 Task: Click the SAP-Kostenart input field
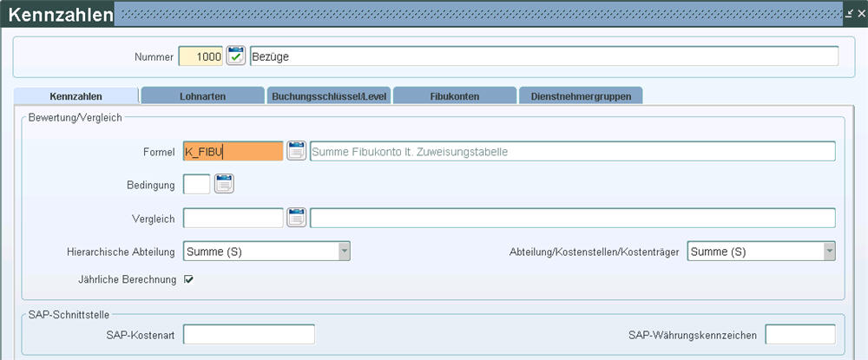pyautogui.click(x=248, y=334)
